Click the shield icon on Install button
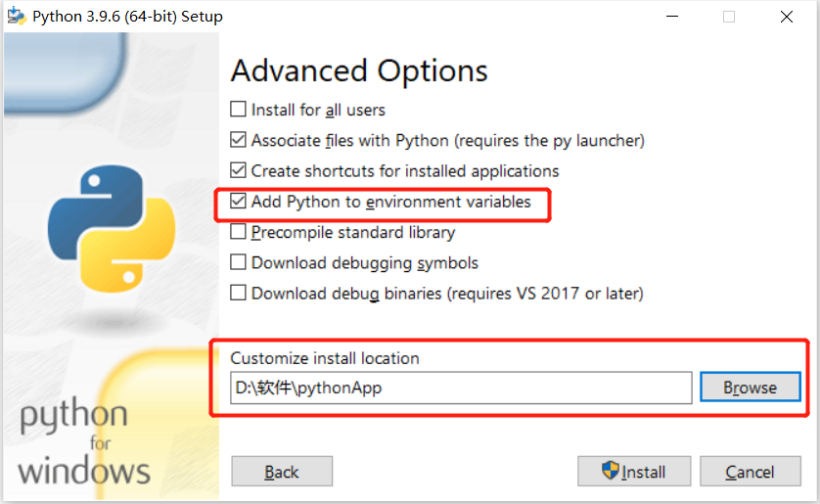 point(612,471)
